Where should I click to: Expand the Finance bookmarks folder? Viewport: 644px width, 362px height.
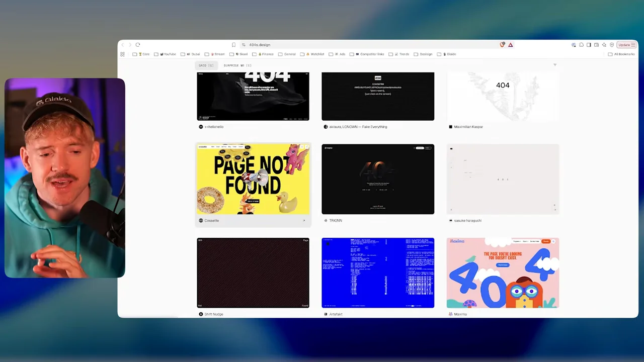(263, 54)
